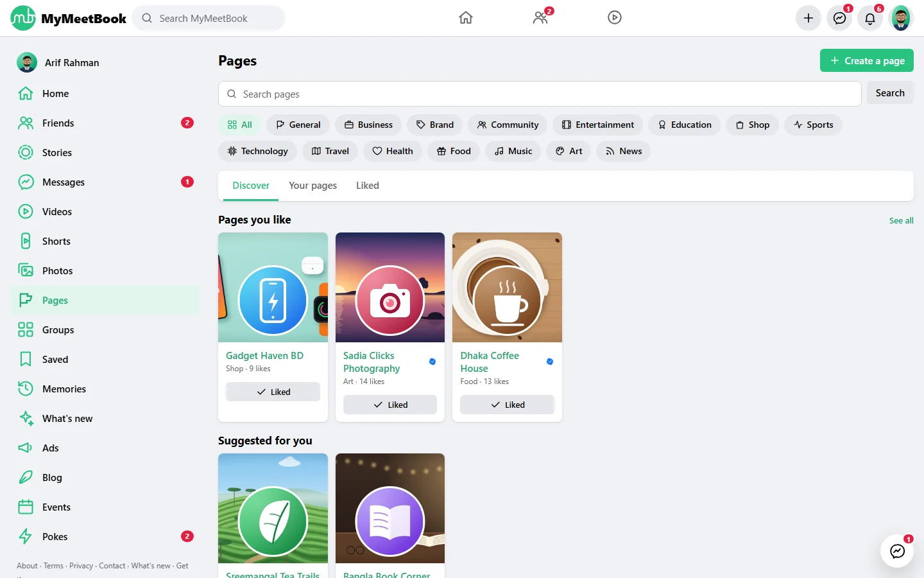Screen dimensions: 924x578
Task: Open the notifications bell
Action: click(870, 18)
